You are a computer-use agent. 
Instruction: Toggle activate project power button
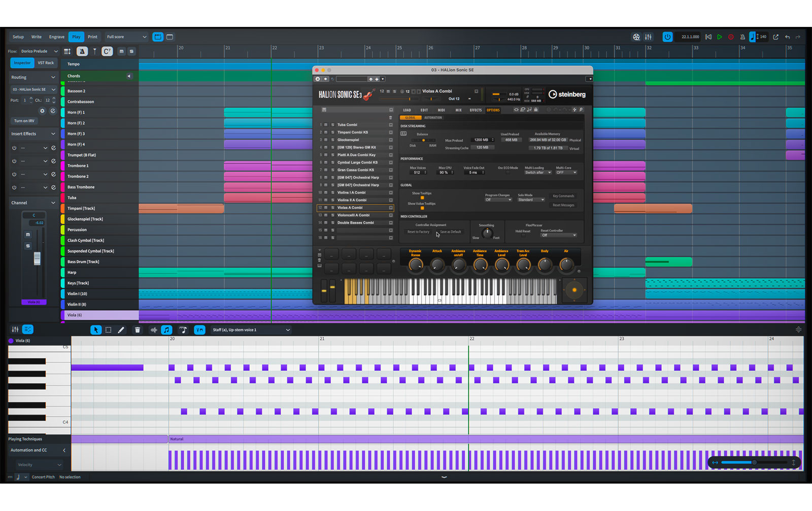pyautogui.click(x=667, y=37)
